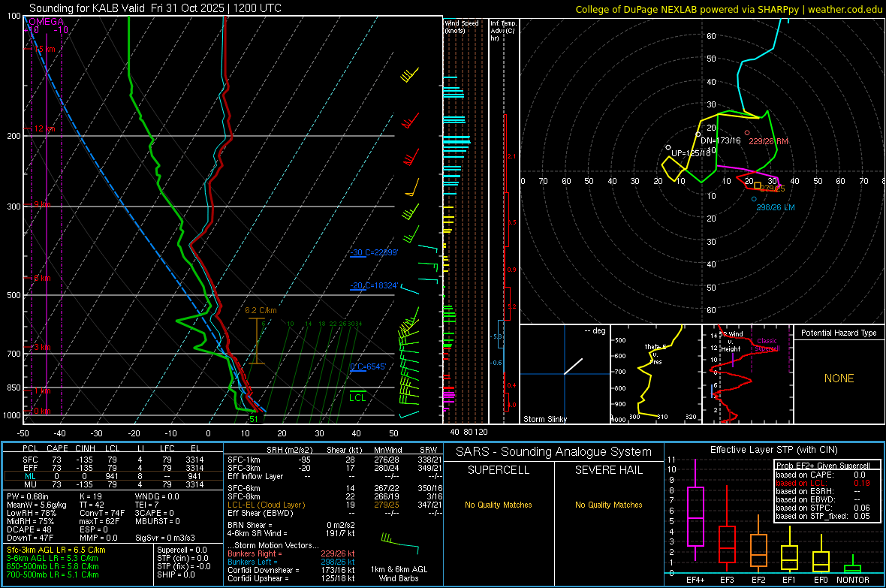Viewport: 886px width, 588px height.
Task: Click the blue 'Bunkers Left' storm motion
Action: click(291, 562)
